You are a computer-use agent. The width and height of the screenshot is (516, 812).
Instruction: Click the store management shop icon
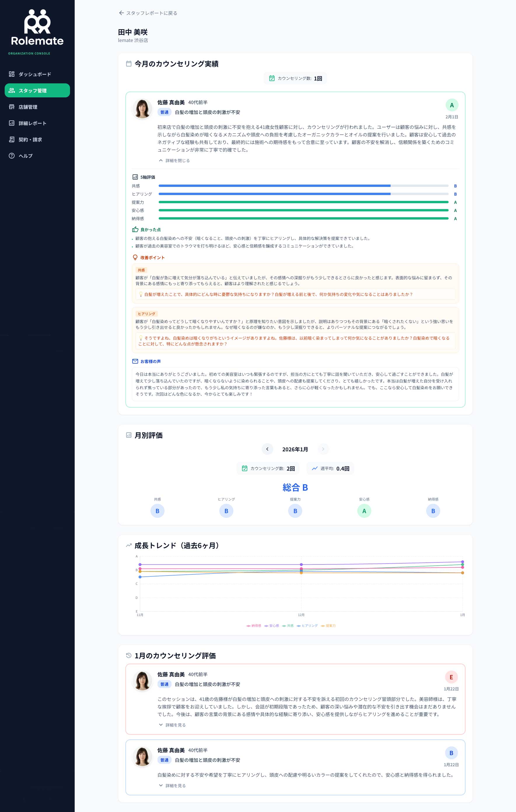pyautogui.click(x=12, y=107)
